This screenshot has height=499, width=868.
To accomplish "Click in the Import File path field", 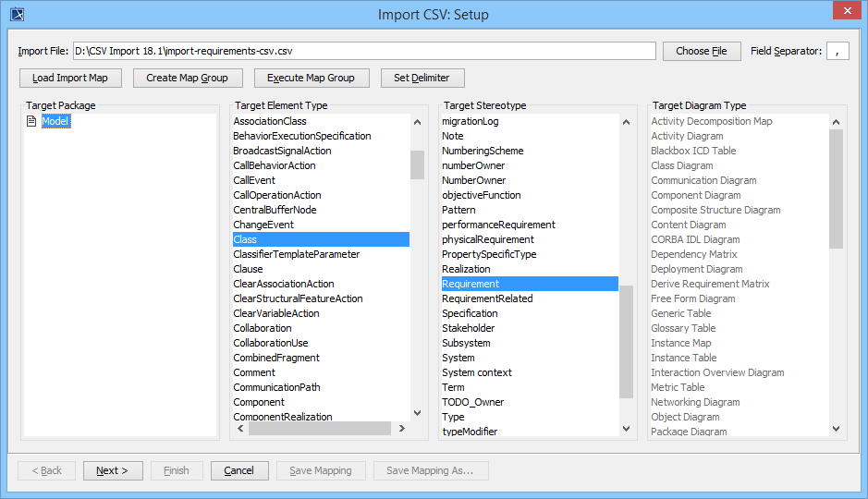I will 364,51.
